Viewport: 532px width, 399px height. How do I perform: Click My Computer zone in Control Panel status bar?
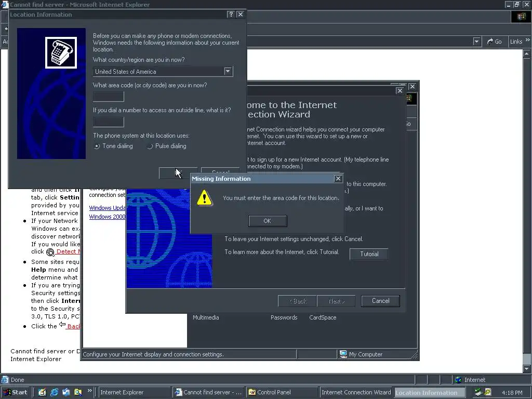point(361,354)
